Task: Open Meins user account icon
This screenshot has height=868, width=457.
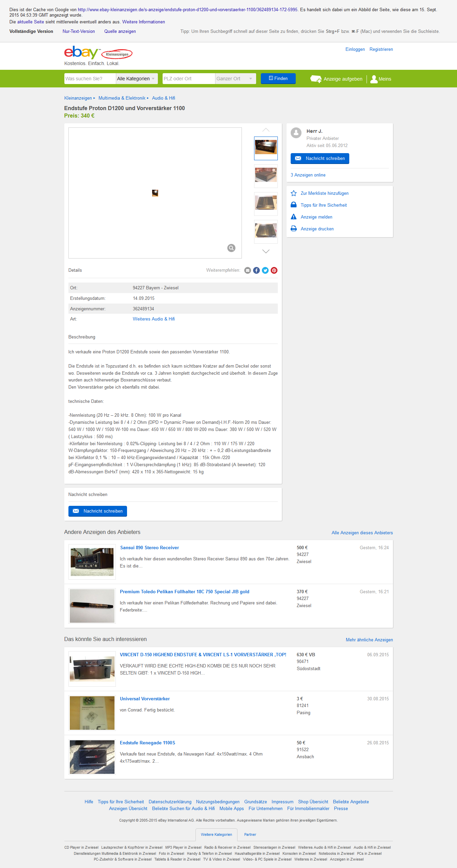Action: 374,79
